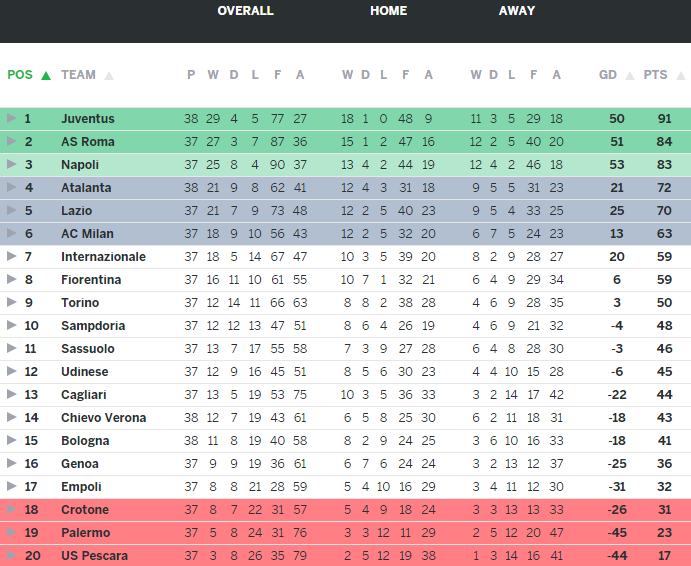Click the sort arrow beside TEAM
The height and width of the screenshot is (566, 691).
(x=109, y=75)
